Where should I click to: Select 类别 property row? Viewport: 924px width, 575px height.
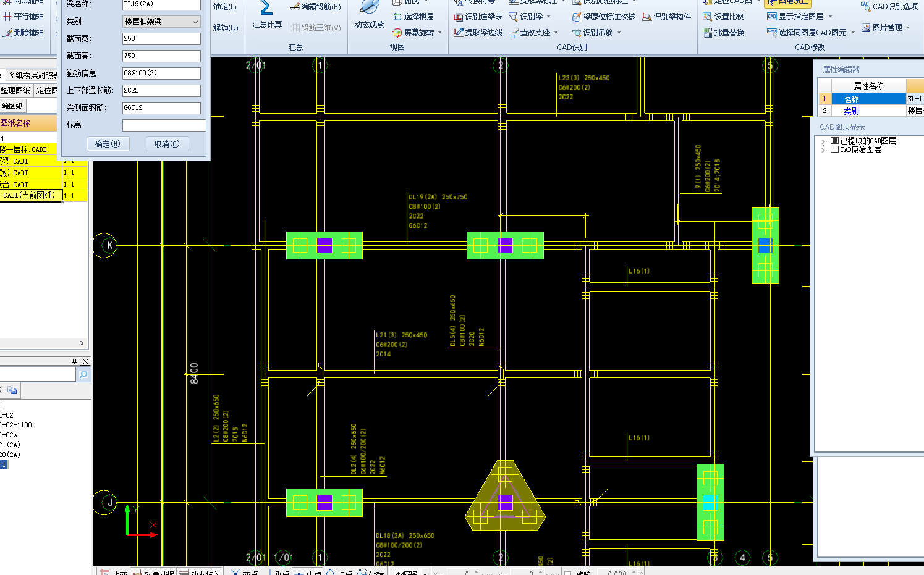[870, 111]
